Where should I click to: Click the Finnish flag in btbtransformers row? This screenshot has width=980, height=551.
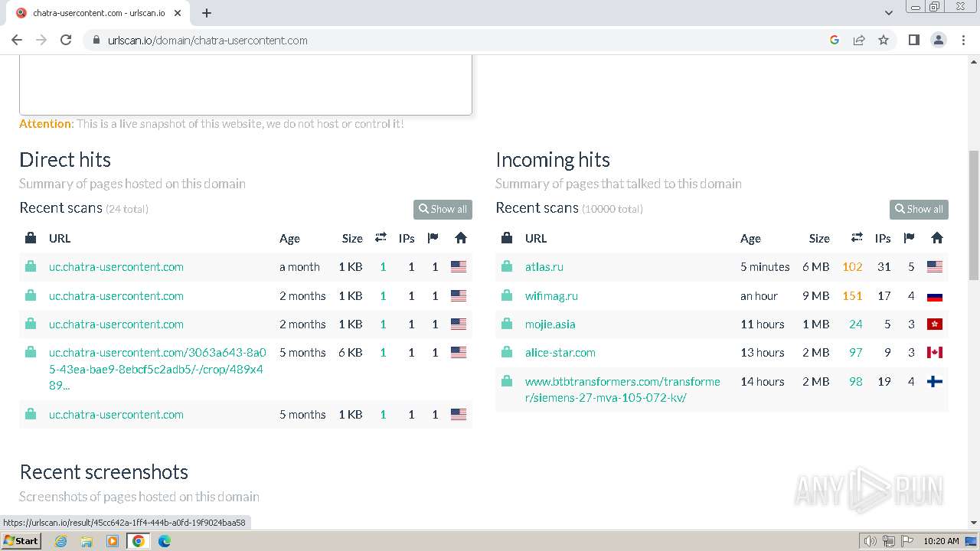935,382
